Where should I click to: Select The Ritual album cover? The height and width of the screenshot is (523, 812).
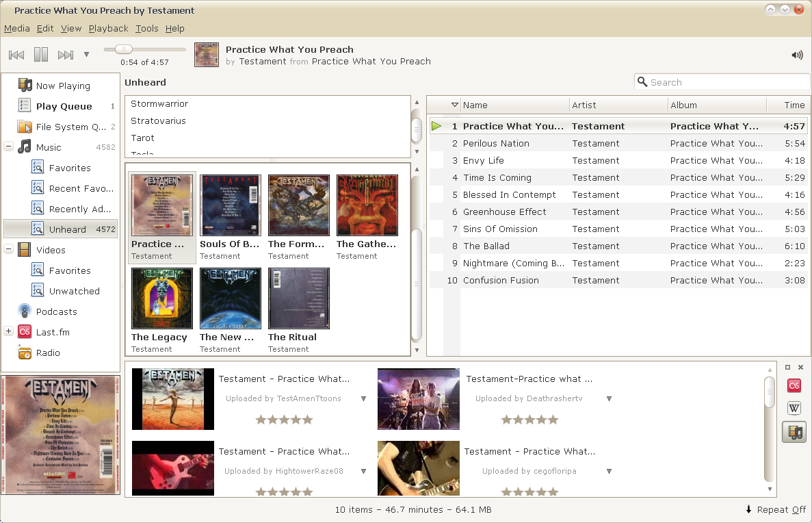[299, 298]
